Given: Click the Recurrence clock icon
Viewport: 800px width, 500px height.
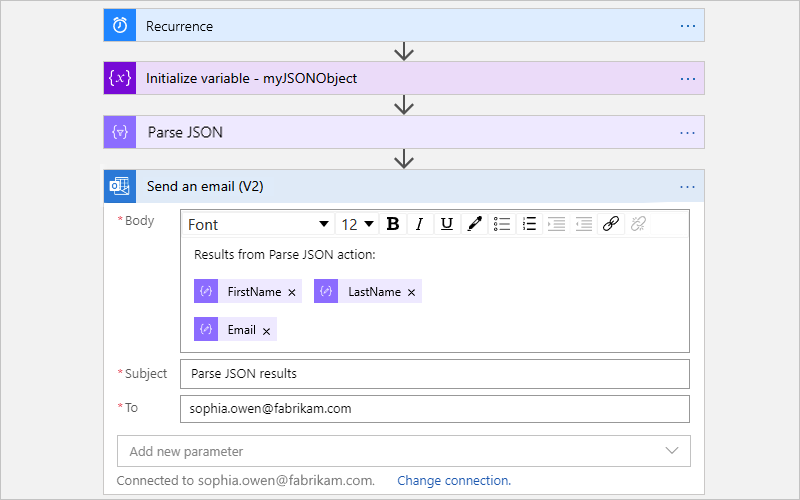Looking at the screenshot, I should tap(120, 26).
